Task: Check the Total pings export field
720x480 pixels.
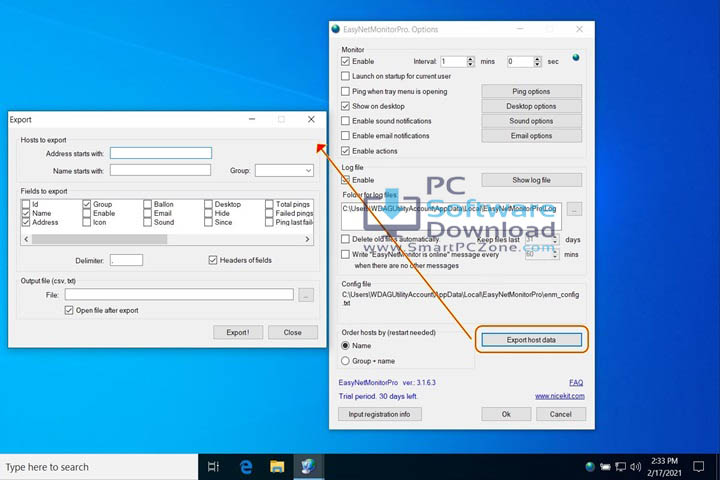Action: (269, 204)
